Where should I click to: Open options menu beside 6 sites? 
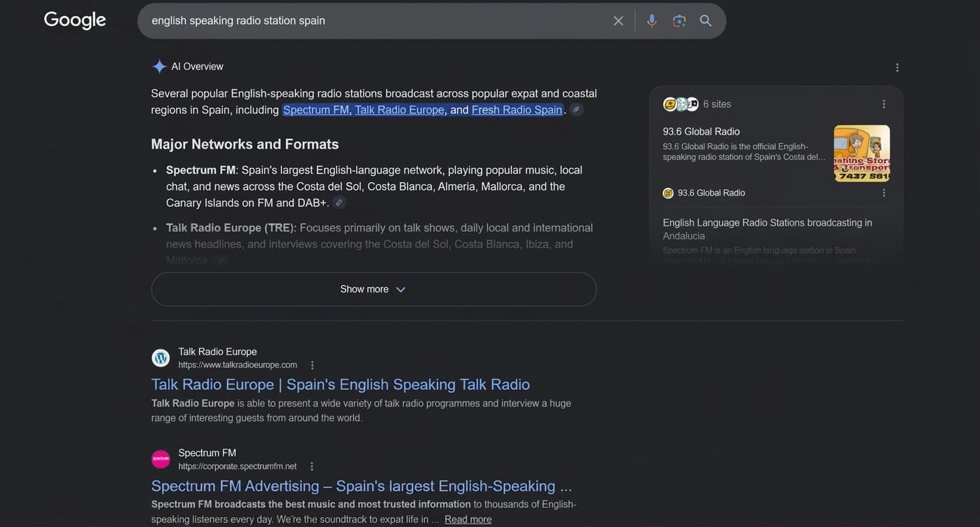[x=884, y=104]
